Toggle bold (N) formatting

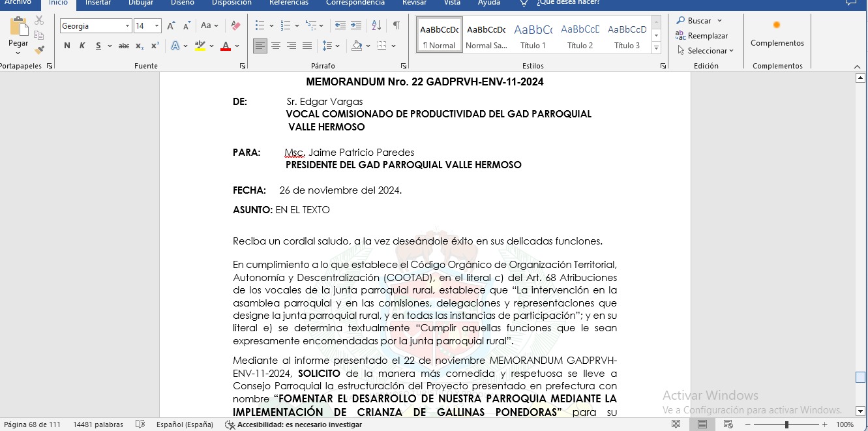click(x=67, y=46)
